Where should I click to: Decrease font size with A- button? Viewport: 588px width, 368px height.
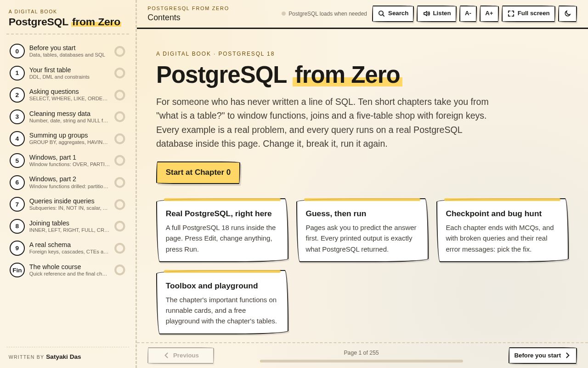click(468, 14)
